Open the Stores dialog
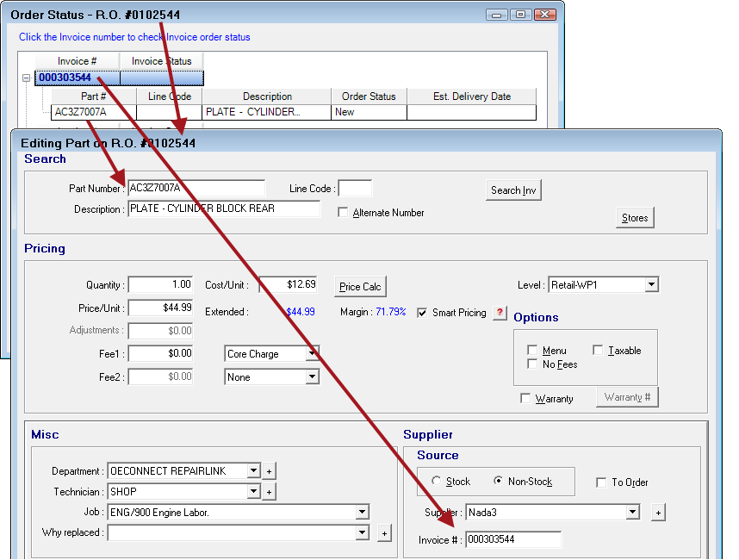Viewport: 739px width, 560px height. click(635, 218)
